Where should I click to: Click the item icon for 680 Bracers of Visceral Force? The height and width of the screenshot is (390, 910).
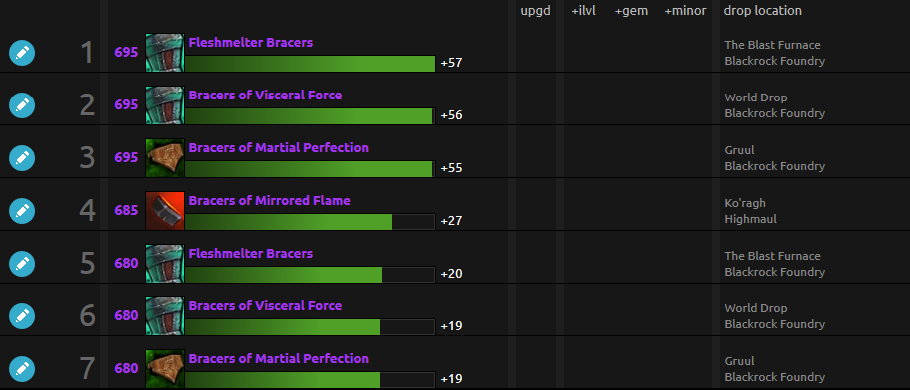165,316
